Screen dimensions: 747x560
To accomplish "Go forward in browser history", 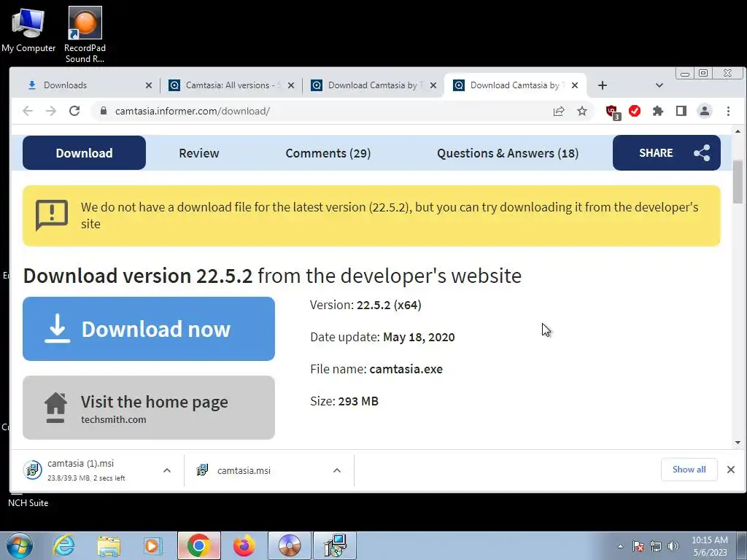I will pyautogui.click(x=51, y=111).
